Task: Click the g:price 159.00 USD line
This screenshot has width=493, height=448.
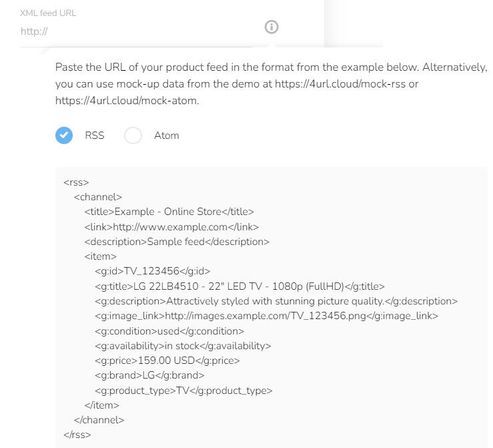Action: click(167, 361)
